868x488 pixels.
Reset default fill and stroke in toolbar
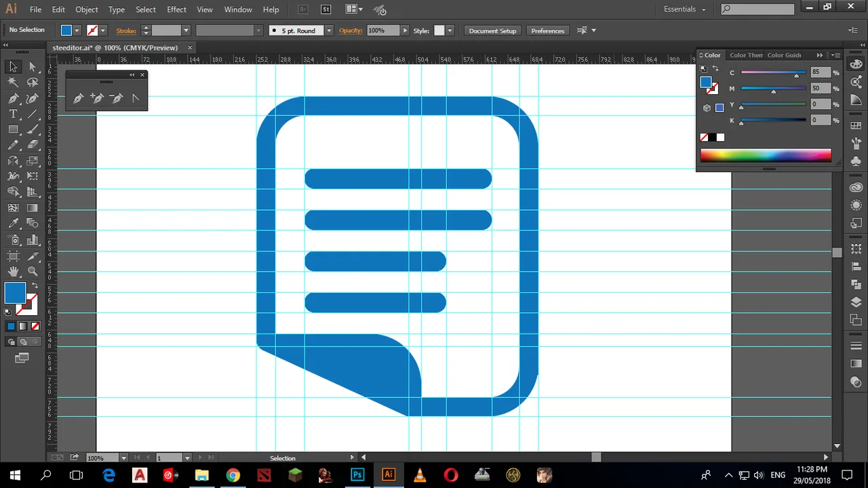tap(8, 312)
